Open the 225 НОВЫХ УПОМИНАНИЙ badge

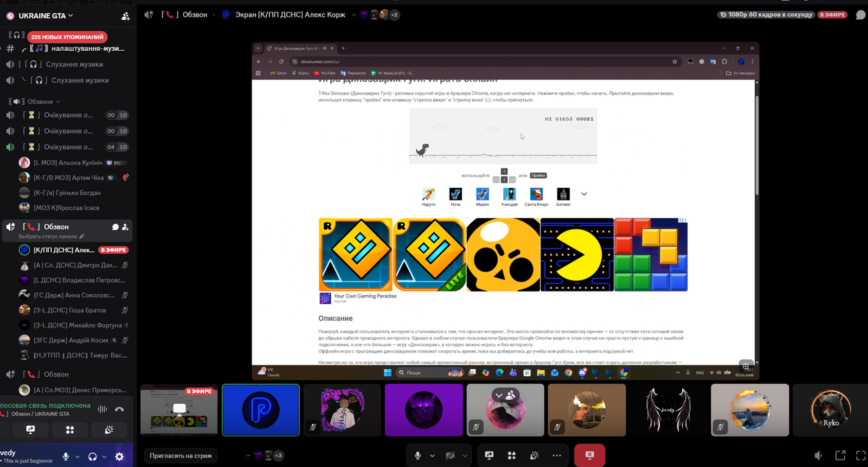(67, 37)
